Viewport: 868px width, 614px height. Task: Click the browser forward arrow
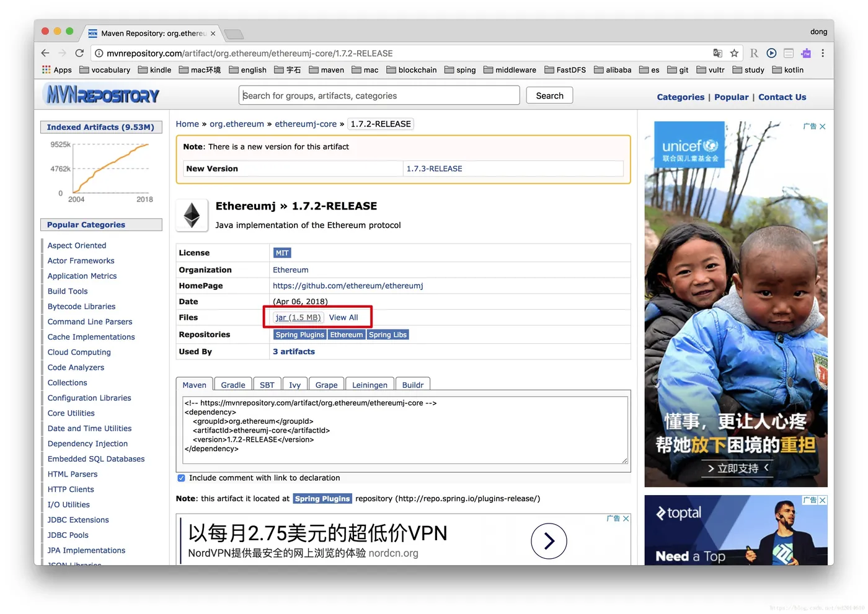[62, 53]
